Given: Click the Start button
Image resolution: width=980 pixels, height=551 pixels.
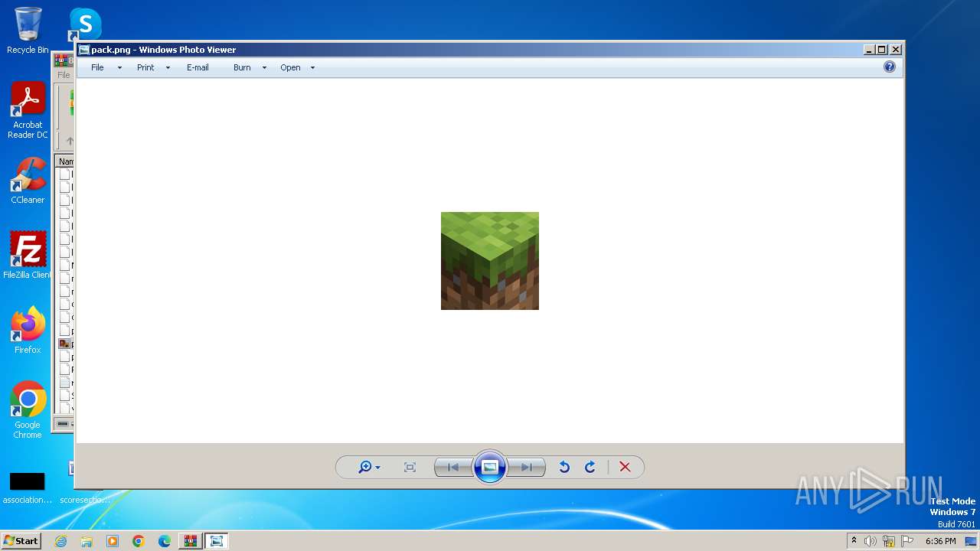Looking at the screenshot, I should click(21, 540).
